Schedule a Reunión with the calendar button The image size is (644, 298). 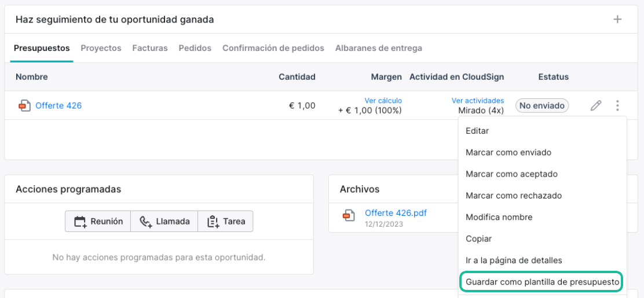[98, 221]
